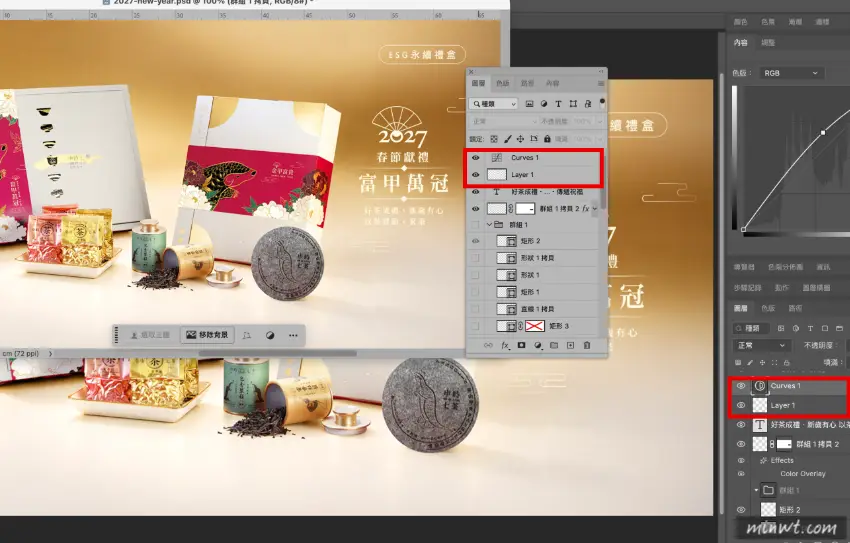Click the 矩形 3 vector mask thumbnail
This screenshot has height=543, width=850.
point(535,326)
